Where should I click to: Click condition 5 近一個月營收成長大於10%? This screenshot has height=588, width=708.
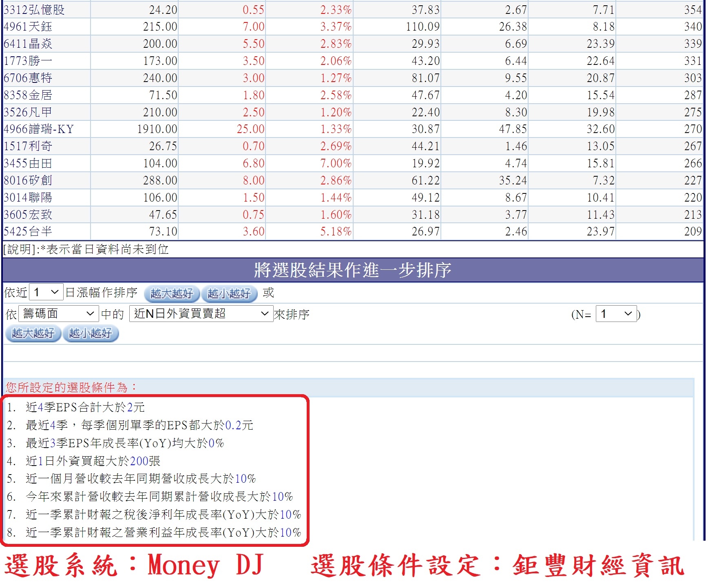(x=141, y=479)
